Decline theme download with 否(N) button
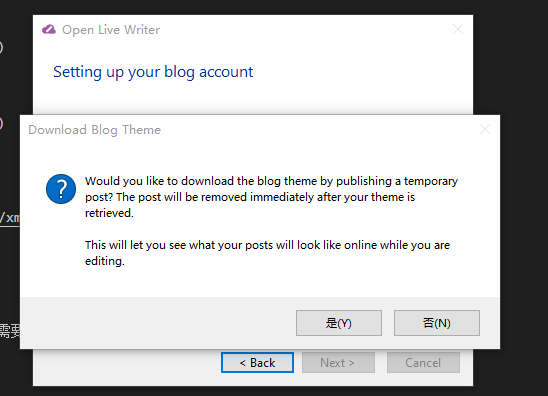The height and width of the screenshot is (396, 548). coord(437,323)
